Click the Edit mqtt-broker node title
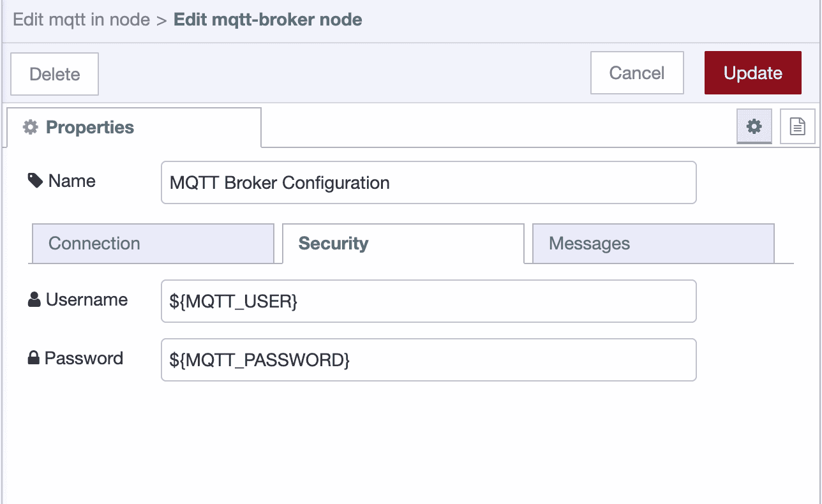The image size is (822, 504). (x=267, y=19)
